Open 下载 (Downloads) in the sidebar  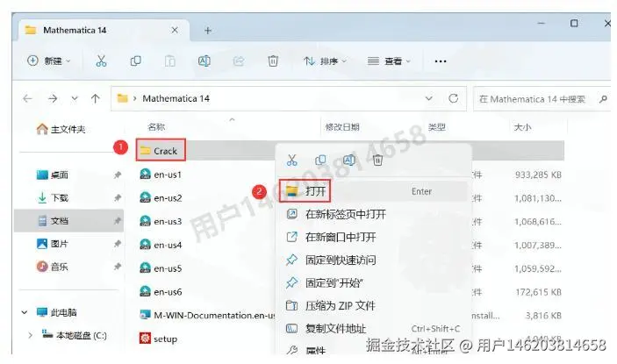tap(53, 197)
